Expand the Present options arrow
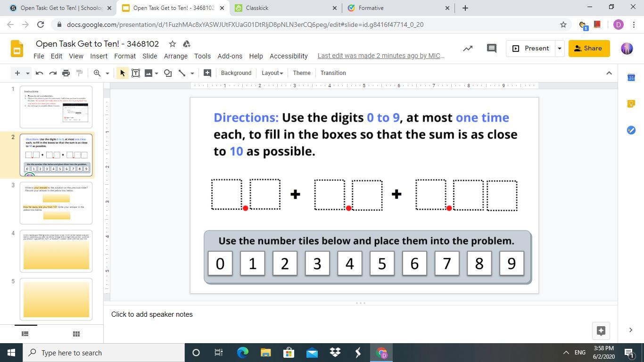Viewport: 644px width, 362px height. 559,48
